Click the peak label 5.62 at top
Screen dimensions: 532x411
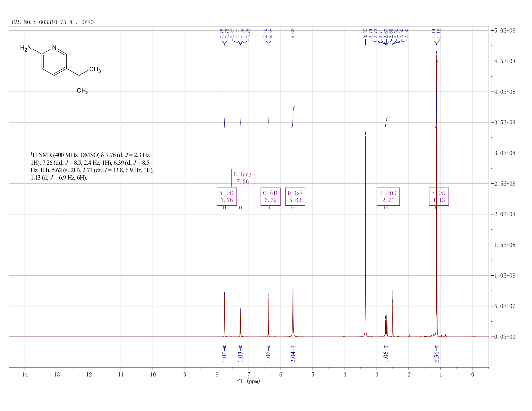click(293, 33)
